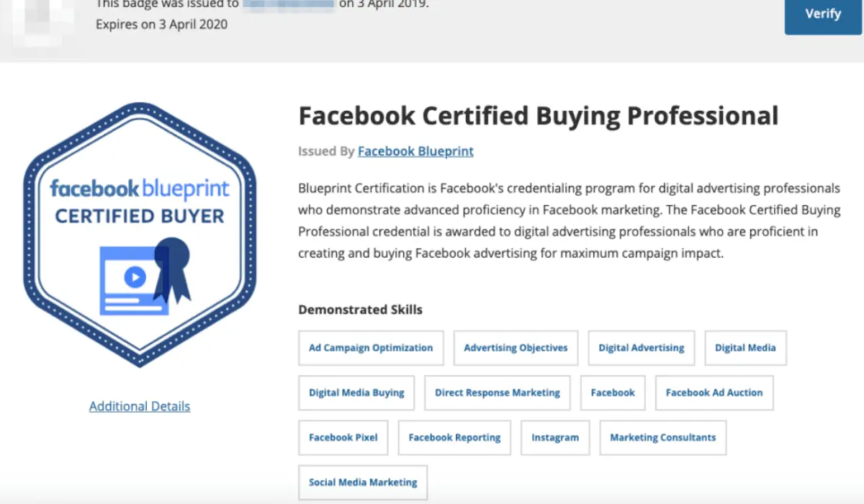Select the Advertising Objectives skill tag
The image size is (864, 504).
pyautogui.click(x=516, y=348)
